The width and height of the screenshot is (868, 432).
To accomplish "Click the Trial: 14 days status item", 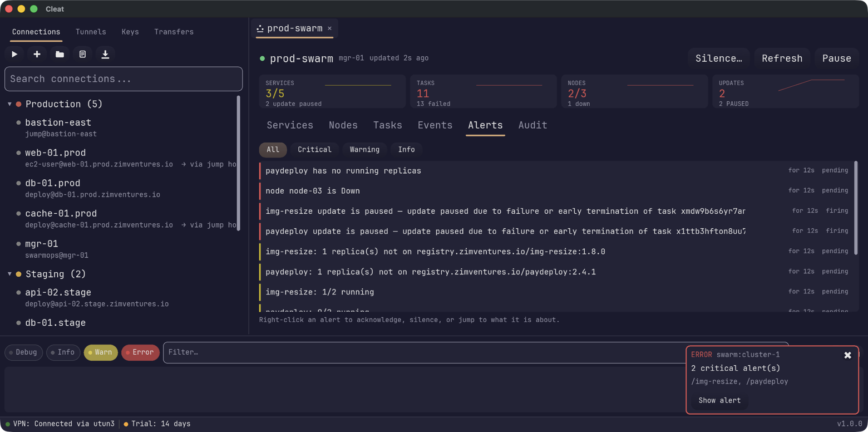I will [157, 424].
